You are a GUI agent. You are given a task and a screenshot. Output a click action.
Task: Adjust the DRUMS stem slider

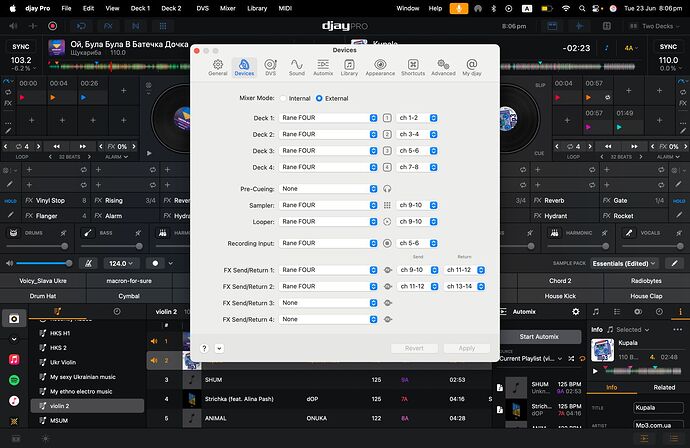37,246
